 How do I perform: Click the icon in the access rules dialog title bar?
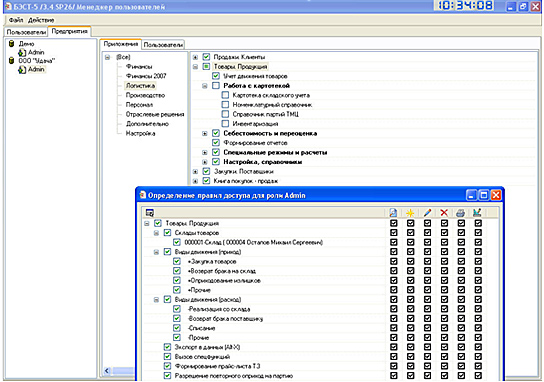[142, 195]
